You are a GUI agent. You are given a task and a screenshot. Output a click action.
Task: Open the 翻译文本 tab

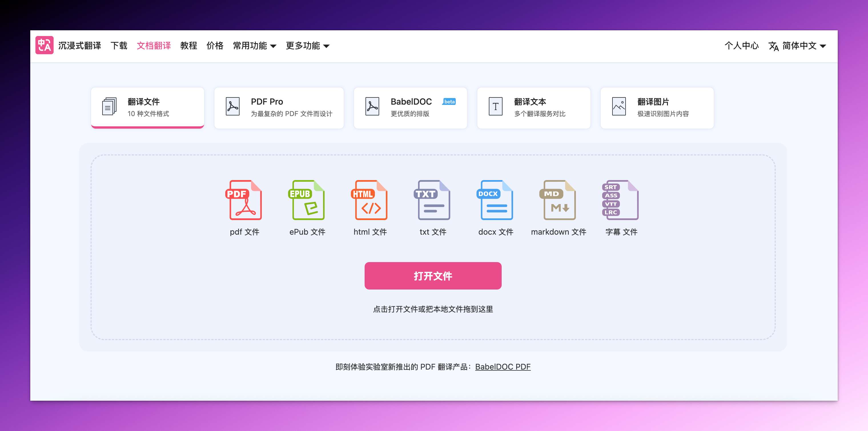click(x=533, y=107)
